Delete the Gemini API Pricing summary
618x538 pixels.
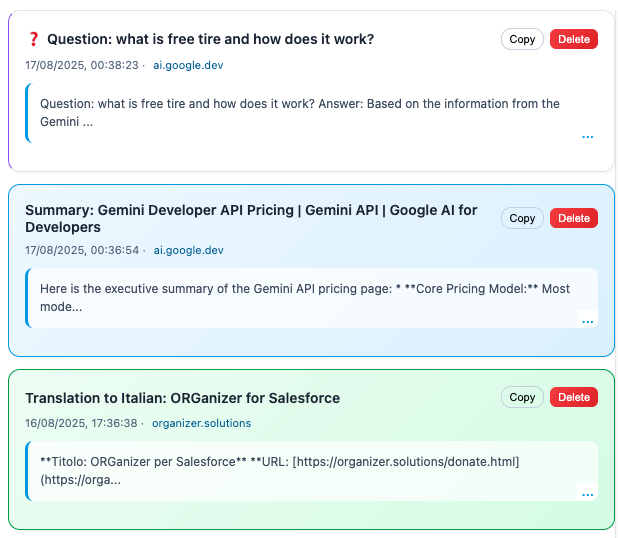573,218
